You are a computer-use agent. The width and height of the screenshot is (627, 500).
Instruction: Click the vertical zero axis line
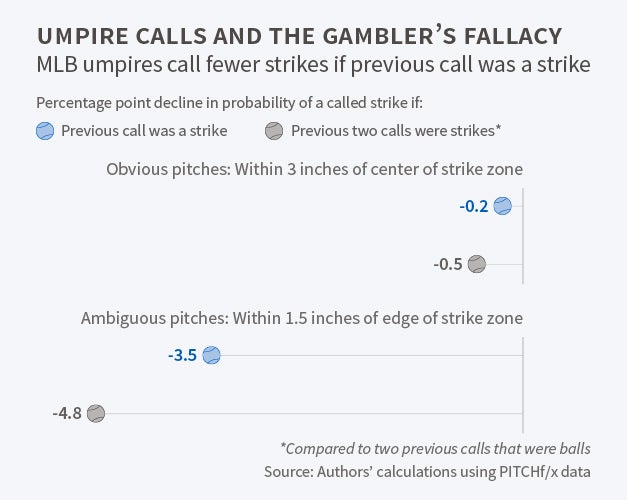coord(523,310)
